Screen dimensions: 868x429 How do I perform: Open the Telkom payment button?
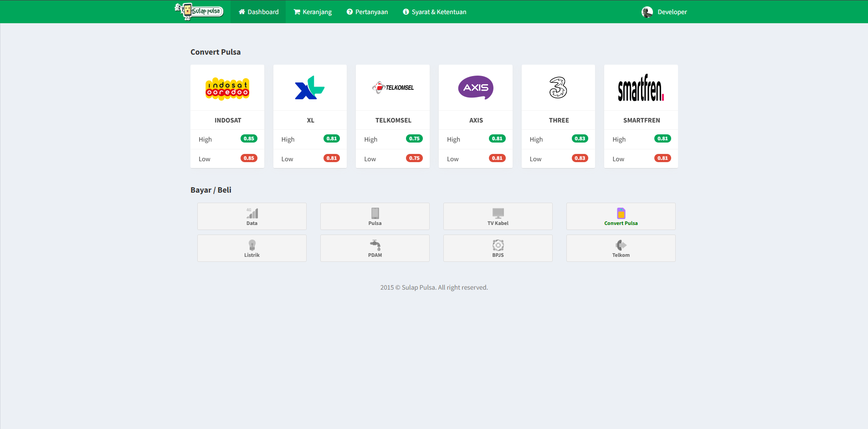pos(621,248)
